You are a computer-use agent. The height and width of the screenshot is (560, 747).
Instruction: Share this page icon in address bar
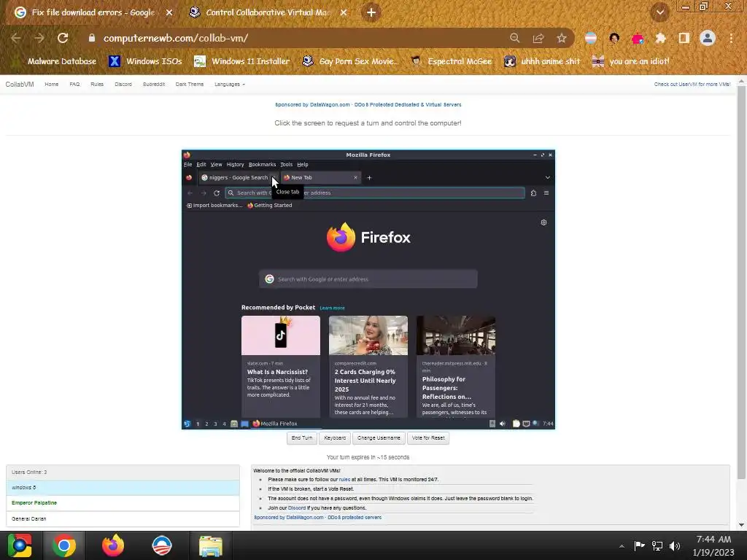(538, 38)
